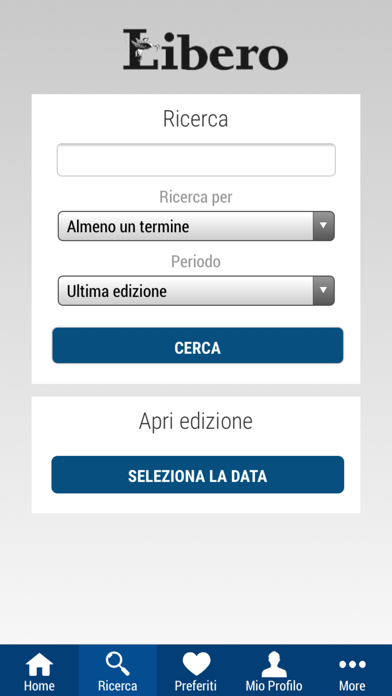Viewport: 392px width, 696px height.
Task: Switch to the Home tab label
Action: pyautogui.click(x=39, y=685)
